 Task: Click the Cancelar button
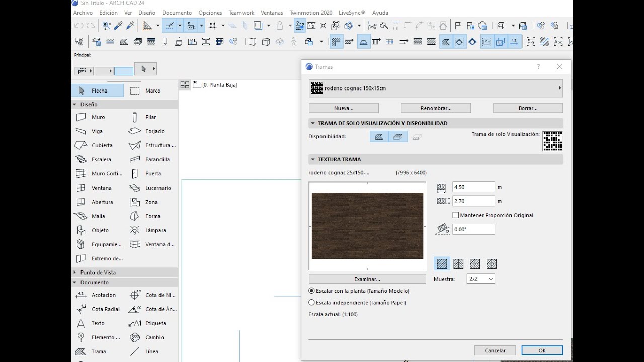point(495,350)
